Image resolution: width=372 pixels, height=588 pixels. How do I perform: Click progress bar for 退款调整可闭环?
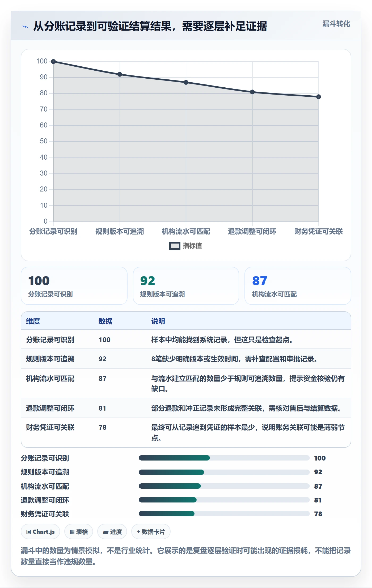tap(224, 500)
